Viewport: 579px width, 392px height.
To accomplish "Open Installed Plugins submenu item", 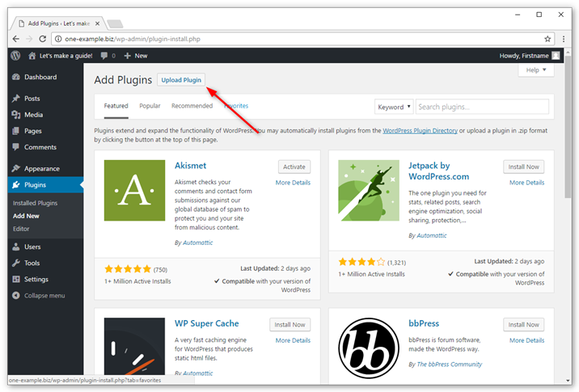I will coord(35,203).
